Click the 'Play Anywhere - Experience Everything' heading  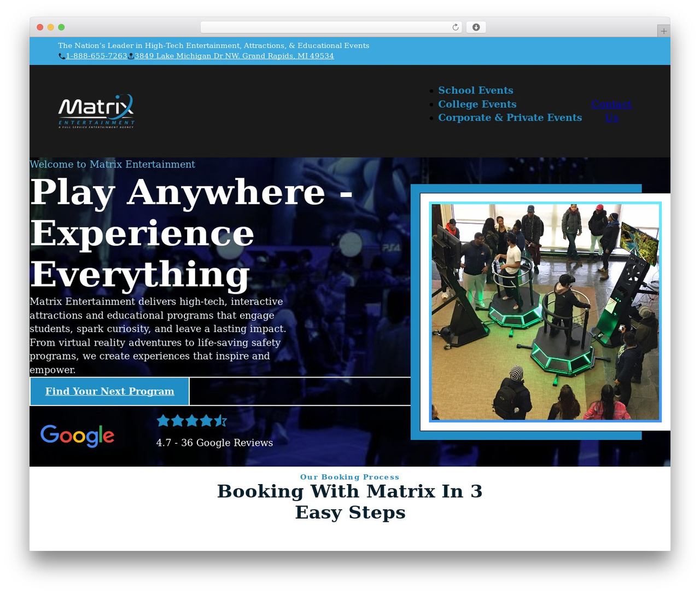pyautogui.click(x=191, y=232)
